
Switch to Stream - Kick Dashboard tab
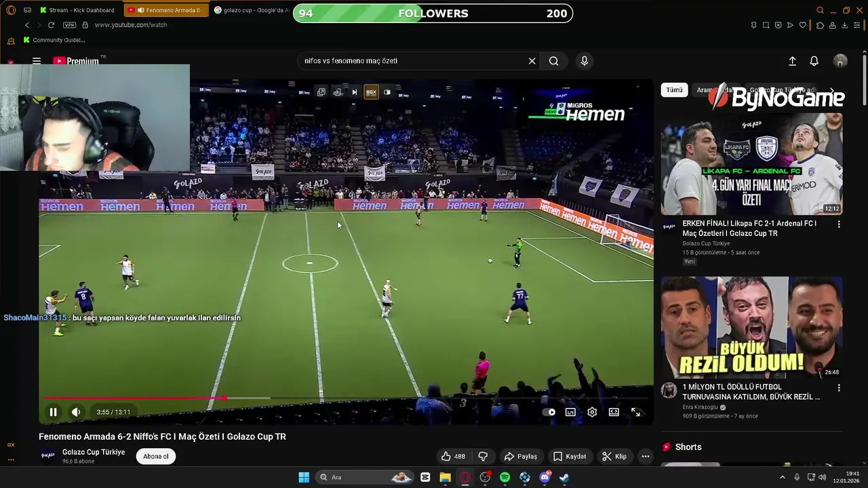pyautogui.click(x=77, y=10)
